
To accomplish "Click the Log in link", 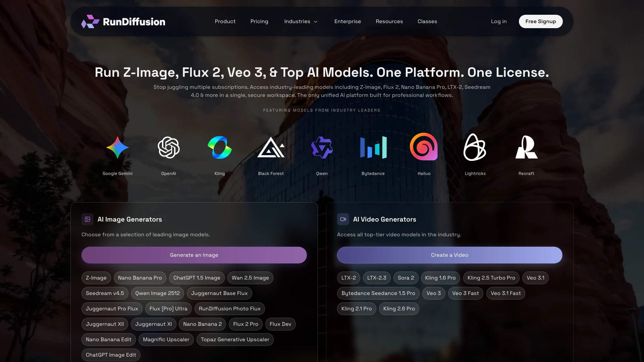I will coord(499,21).
